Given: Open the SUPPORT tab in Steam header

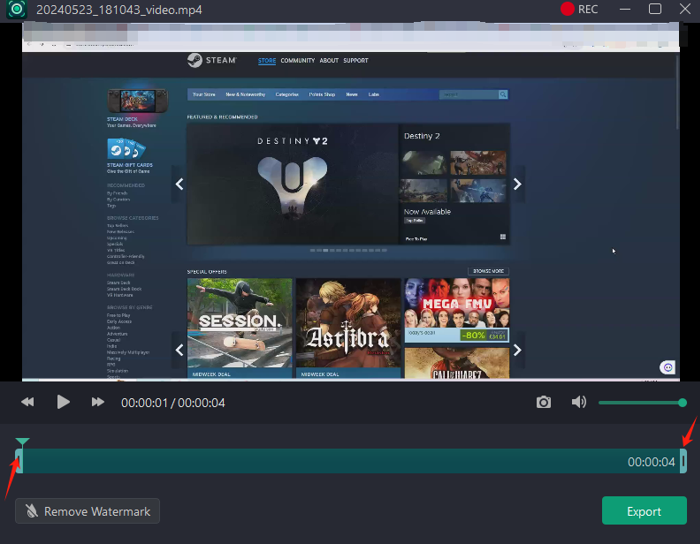Looking at the screenshot, I should (356, 61).
